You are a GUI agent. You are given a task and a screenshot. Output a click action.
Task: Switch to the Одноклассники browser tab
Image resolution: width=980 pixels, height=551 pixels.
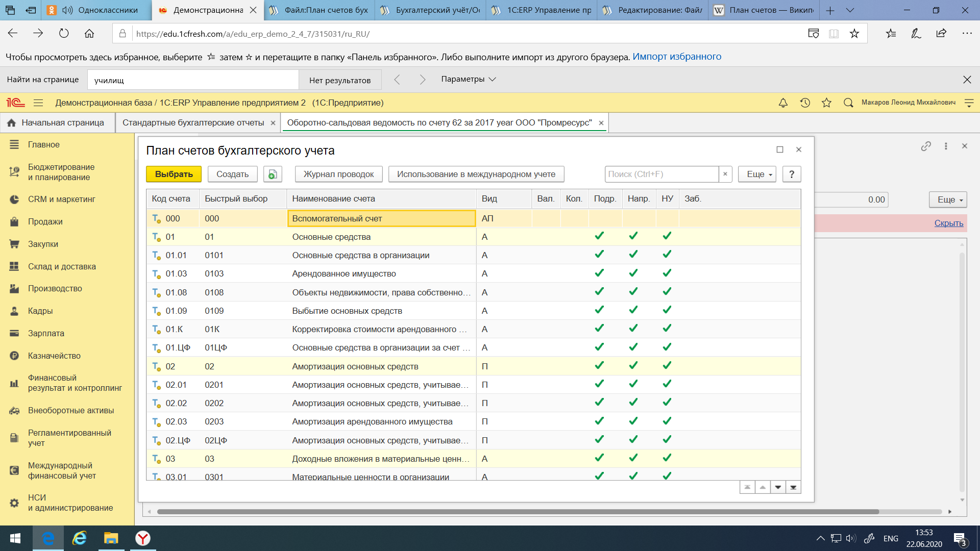point(97,10)
